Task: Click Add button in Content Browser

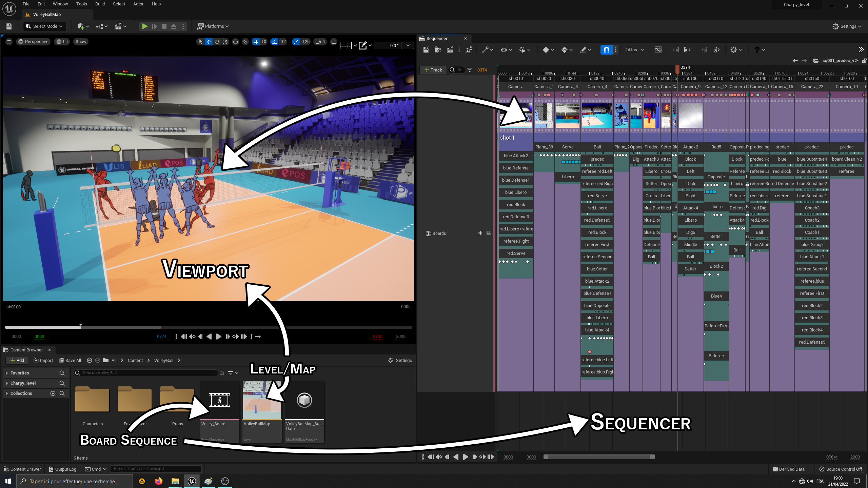Action: (17, 361)
